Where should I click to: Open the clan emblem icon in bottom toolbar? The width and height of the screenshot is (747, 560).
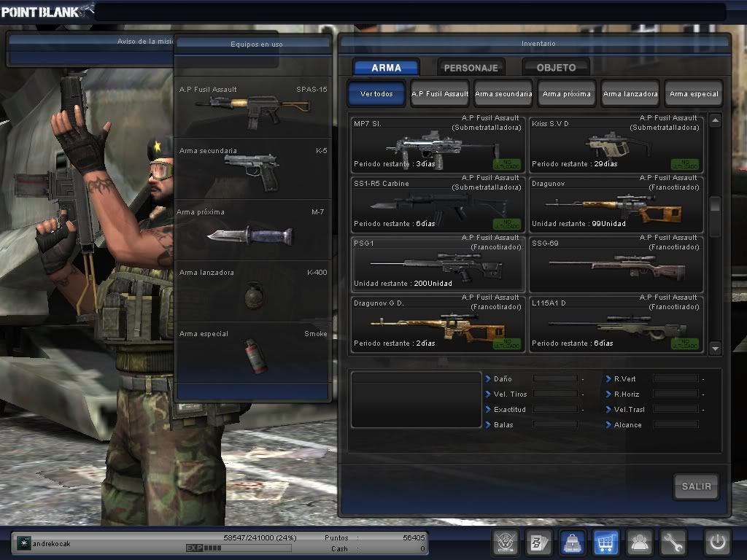(506, 542)
